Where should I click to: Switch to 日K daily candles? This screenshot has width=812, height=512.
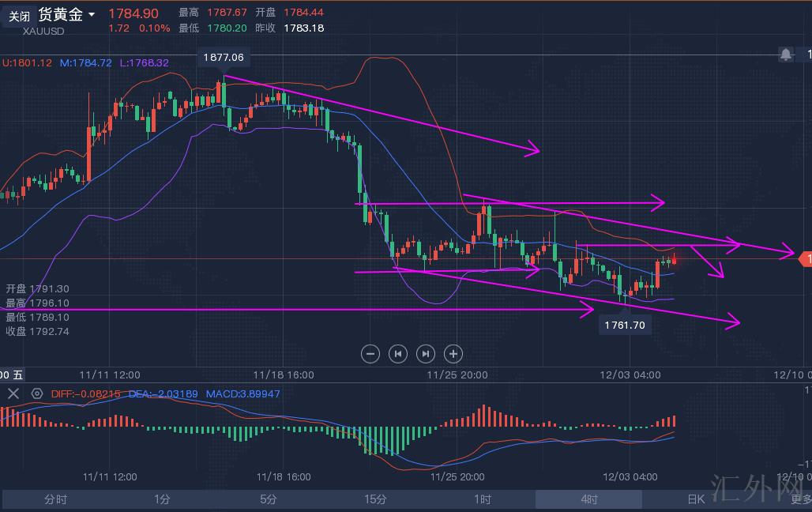(695, 499)
